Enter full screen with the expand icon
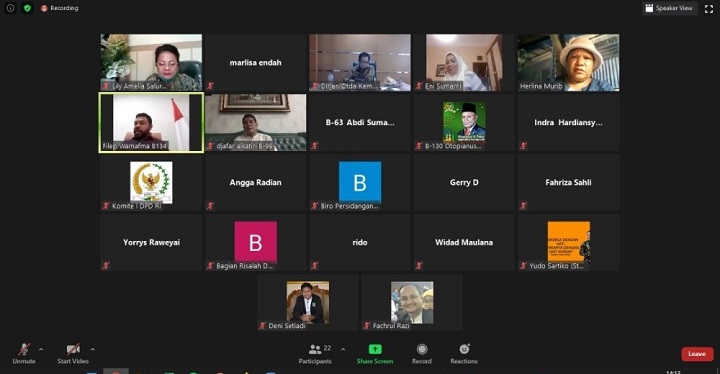The height and width of the screenshot is (374, 720). [709, 8]
